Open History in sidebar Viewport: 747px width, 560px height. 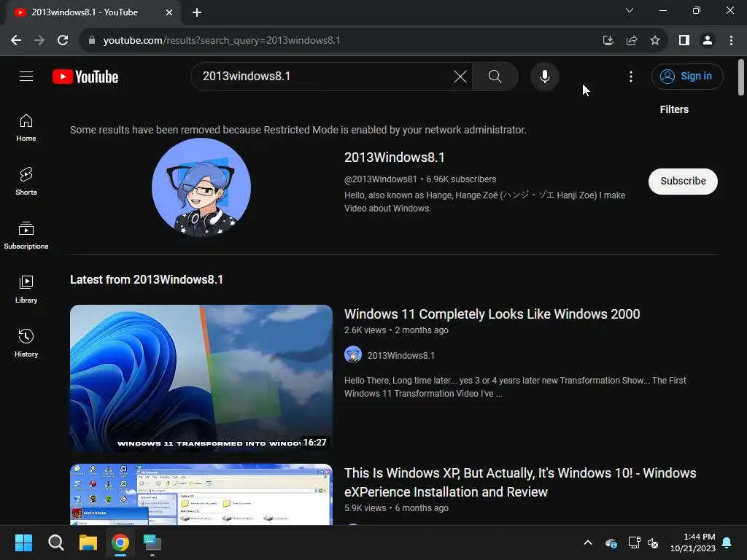26,343
